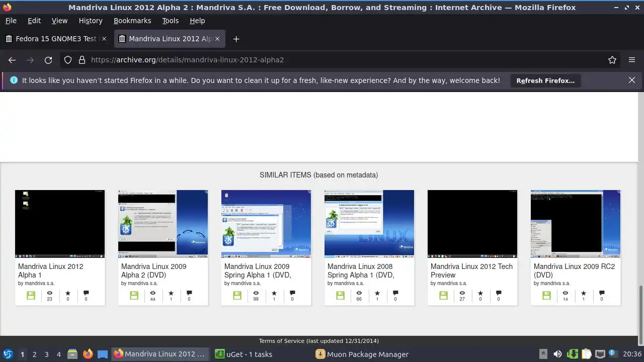Reload the page with the refresh icon
Viewport: 644px width, 362px height.
[48, 60]
